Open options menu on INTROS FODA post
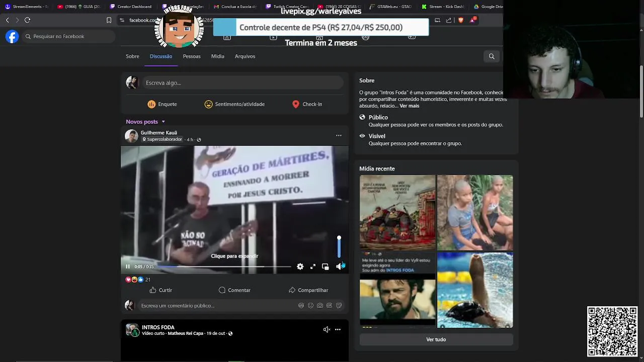Screen dimensions: 644x362 (338, 329)
